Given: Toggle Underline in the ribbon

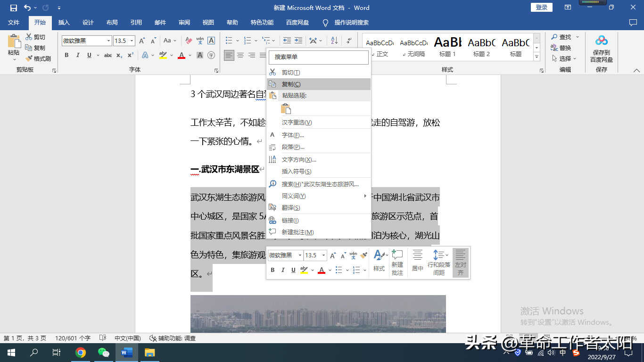Looking at the screenshot, I should (x=90, y=55).
